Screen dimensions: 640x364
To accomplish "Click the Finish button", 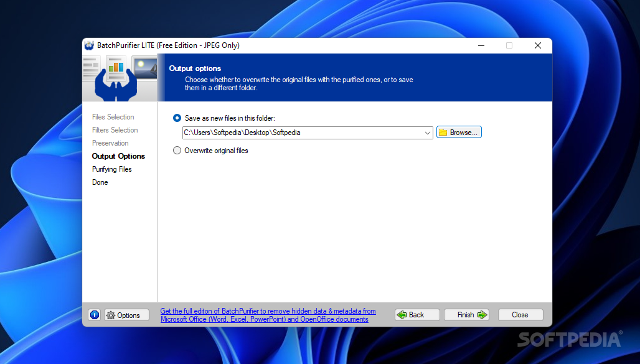I will 466,315.
